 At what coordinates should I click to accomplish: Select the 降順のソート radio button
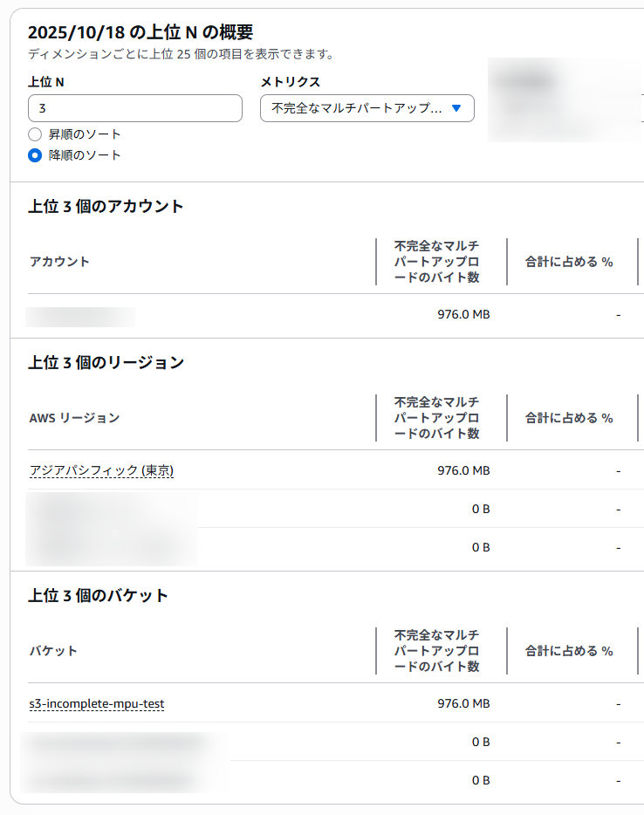[x=35, y=155]
